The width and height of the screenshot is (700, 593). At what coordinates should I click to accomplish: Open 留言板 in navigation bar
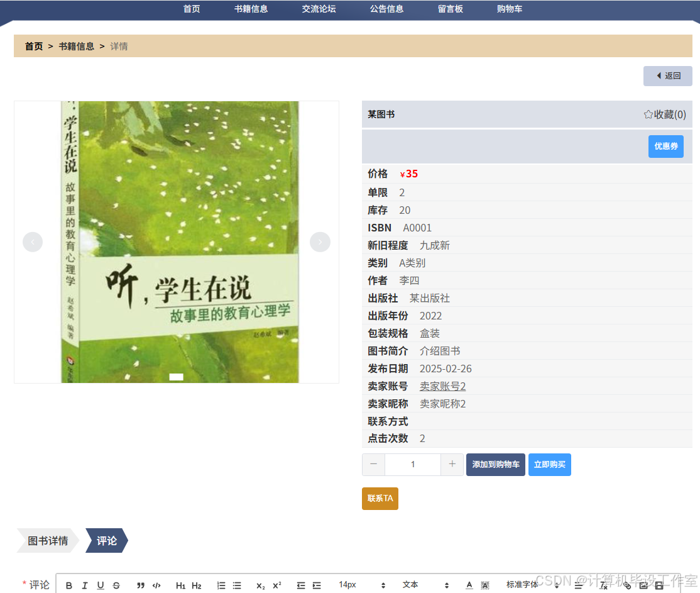451,9
